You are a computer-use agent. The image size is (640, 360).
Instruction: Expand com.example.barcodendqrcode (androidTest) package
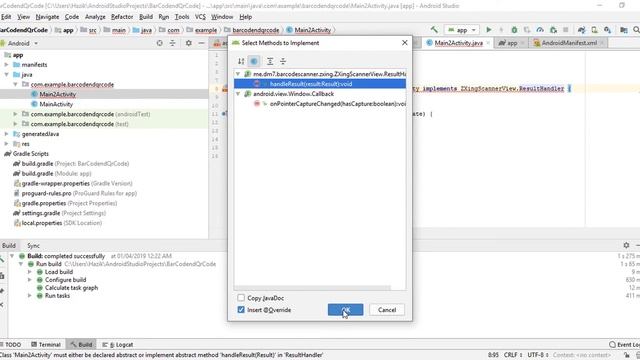click(x=16, y=114)
